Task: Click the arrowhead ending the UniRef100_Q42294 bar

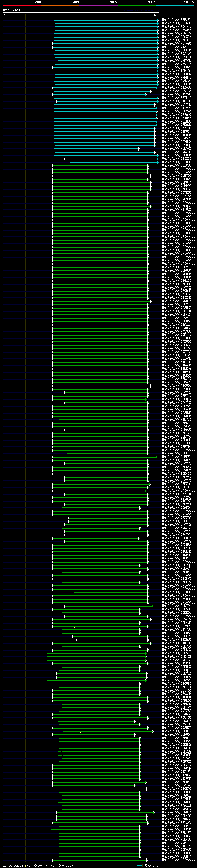Action: click(146, 95)
